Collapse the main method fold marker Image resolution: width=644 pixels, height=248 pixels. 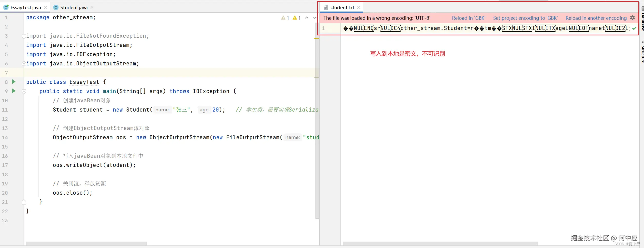coord(24,91)
